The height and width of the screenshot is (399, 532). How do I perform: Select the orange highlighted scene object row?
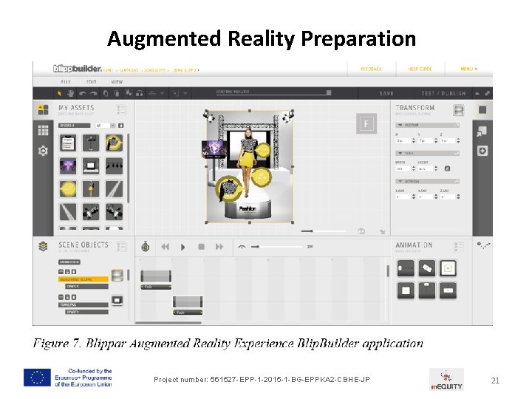pos(83,279)
